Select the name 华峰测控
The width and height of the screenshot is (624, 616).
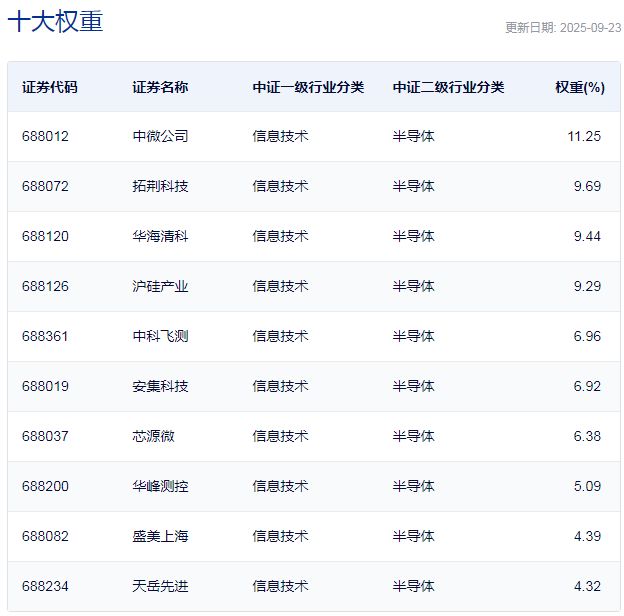pos(160,486)
